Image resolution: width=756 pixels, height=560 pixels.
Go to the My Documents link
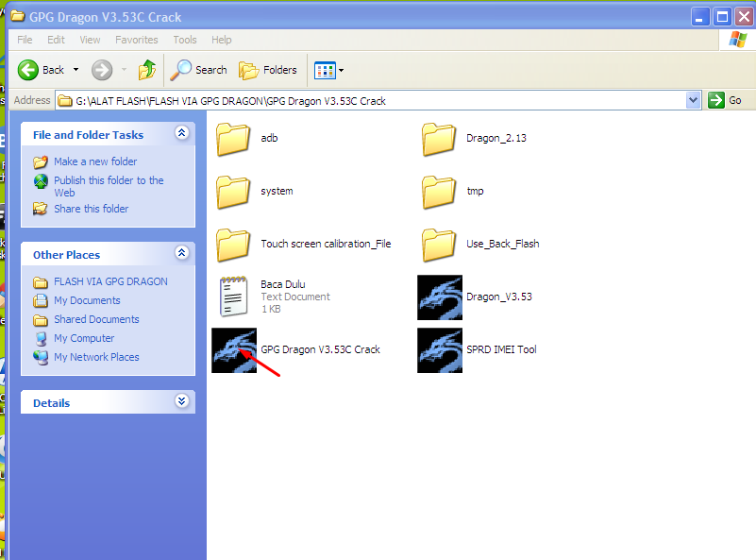(87, 300)
